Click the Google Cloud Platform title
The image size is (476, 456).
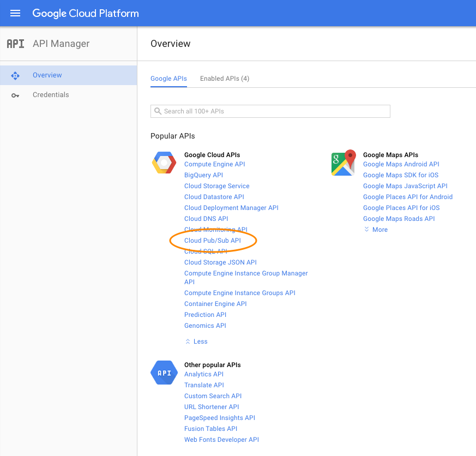click(86, 13)
